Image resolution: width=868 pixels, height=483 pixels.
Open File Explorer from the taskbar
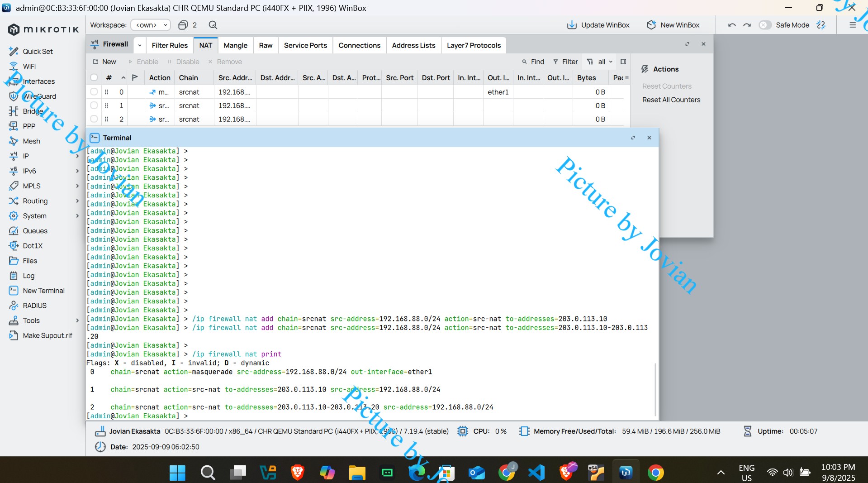point(357,473)
